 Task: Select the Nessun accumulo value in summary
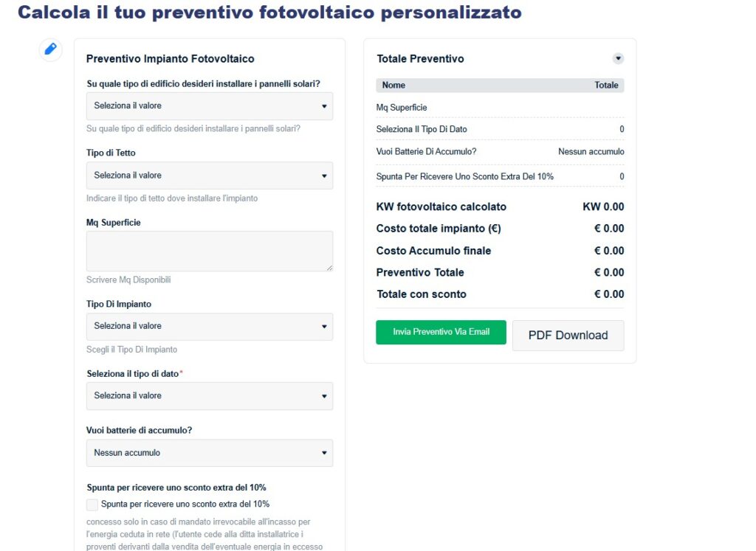(591, 152)
